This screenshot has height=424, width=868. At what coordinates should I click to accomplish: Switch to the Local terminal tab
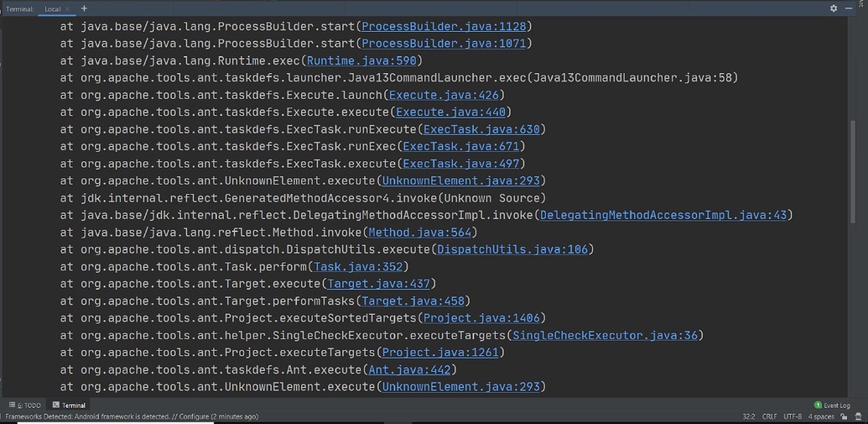(x=53, y=9)
